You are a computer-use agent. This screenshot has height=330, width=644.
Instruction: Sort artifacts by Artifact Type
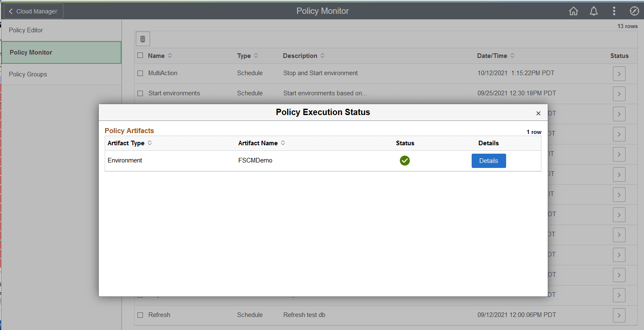[149, 143]
